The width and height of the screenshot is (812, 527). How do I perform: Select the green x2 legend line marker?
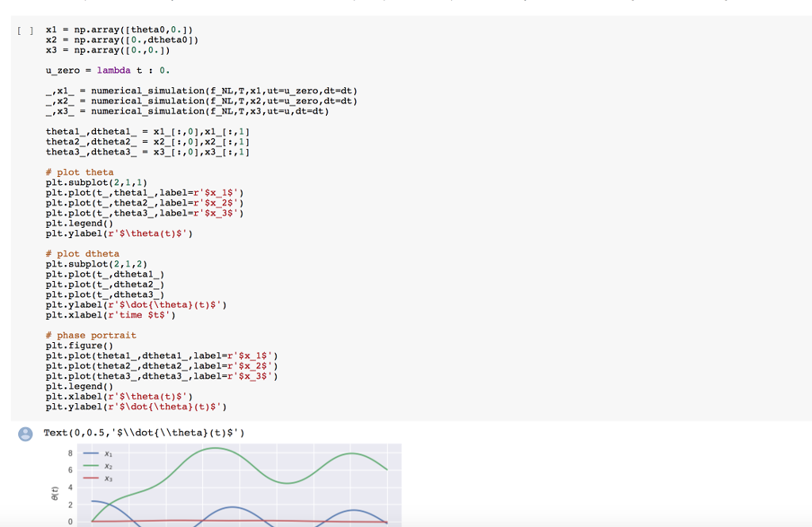(x=89, y=467)
